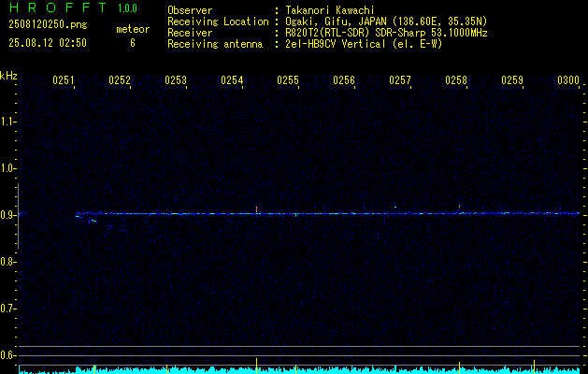This screenshot has width=588, height=374.
Task: Click the 0259 time marker
Action: click(512, 80)
